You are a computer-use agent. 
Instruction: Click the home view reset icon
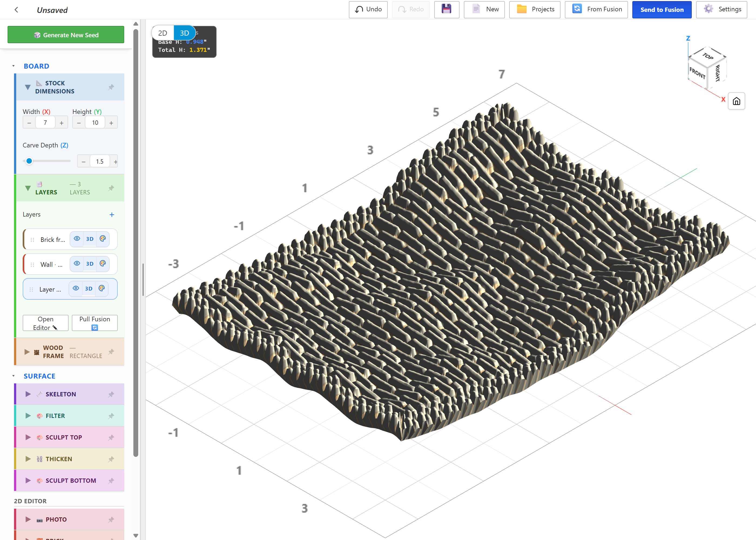pyautogui.click(x=736, y=101)
